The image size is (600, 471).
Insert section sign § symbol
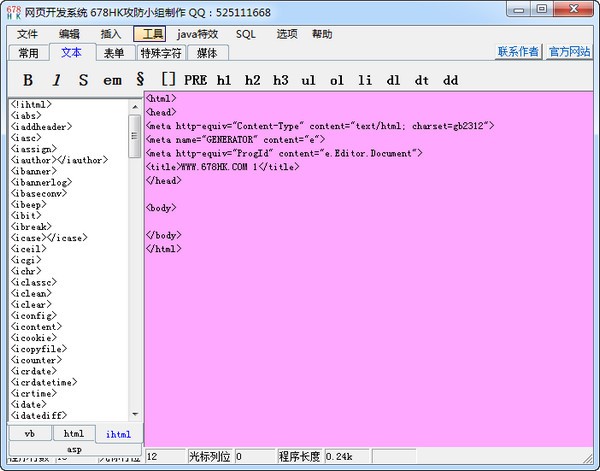coord(140,79)
